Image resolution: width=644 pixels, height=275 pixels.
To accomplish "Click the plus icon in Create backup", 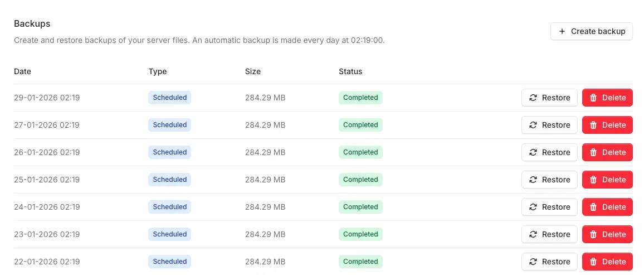I will pos(562,31).
